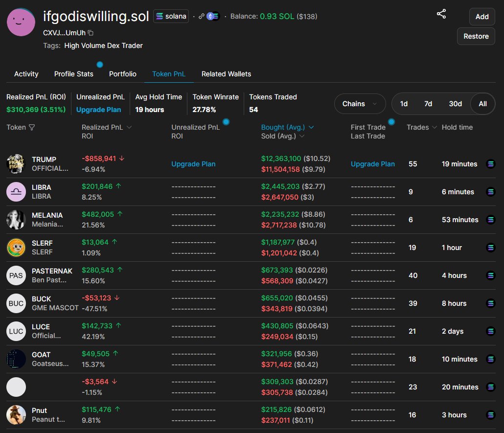The width and height of the screenshot is (504, 433).
Task: Click the Pnut token logo
Action: pos(16,415)
